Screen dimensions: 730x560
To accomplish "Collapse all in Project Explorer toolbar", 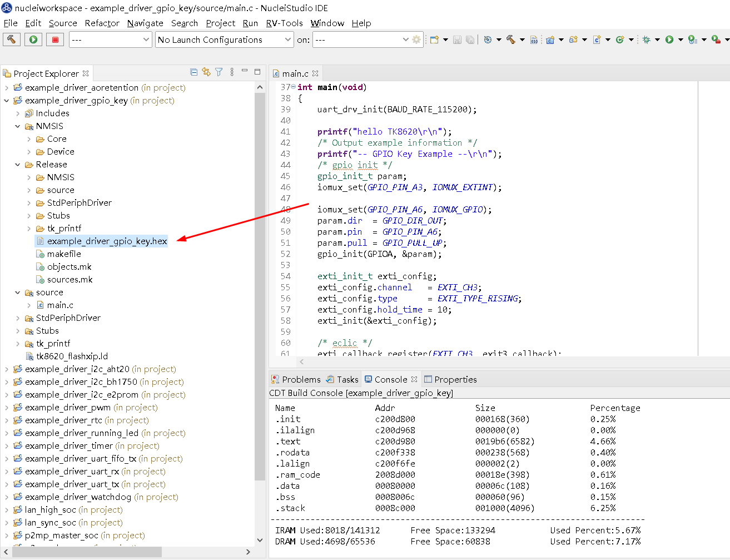I will 193,72.
